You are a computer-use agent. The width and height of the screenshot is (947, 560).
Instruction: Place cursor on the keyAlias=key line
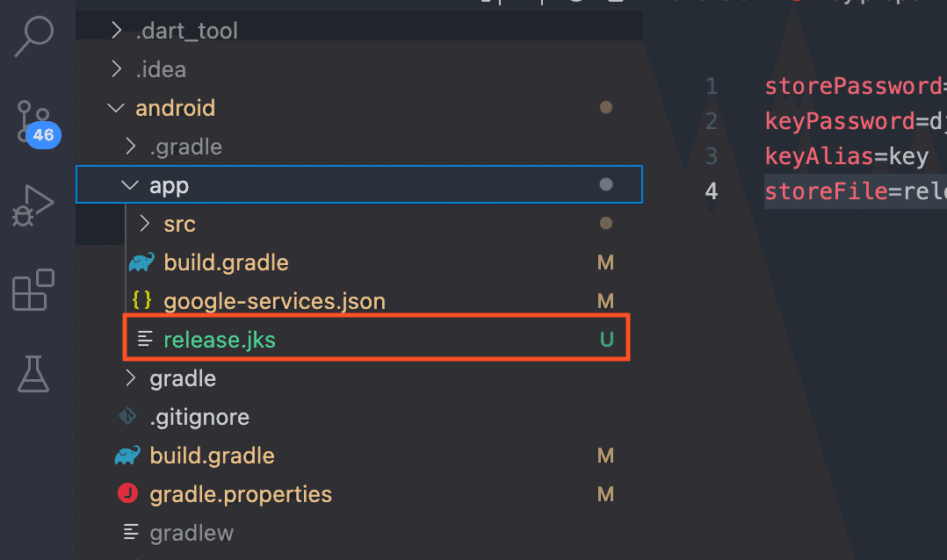point(846,156)
